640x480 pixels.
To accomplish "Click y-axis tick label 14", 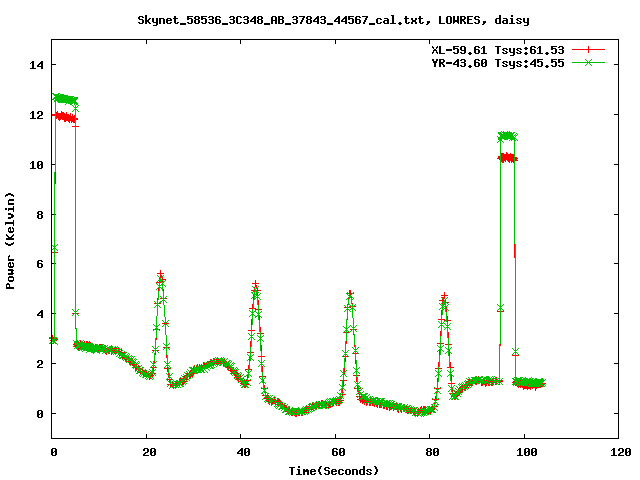I will [36, 65].
